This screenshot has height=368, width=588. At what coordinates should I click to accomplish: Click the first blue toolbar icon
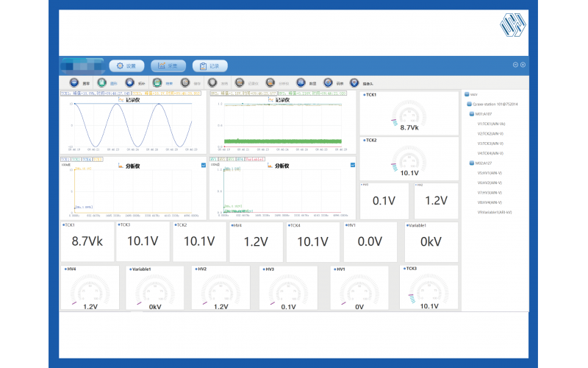[x=74, y=83]
